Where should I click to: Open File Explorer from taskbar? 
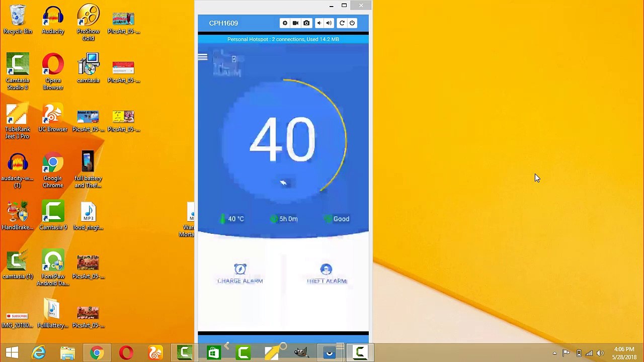point(67,353)
